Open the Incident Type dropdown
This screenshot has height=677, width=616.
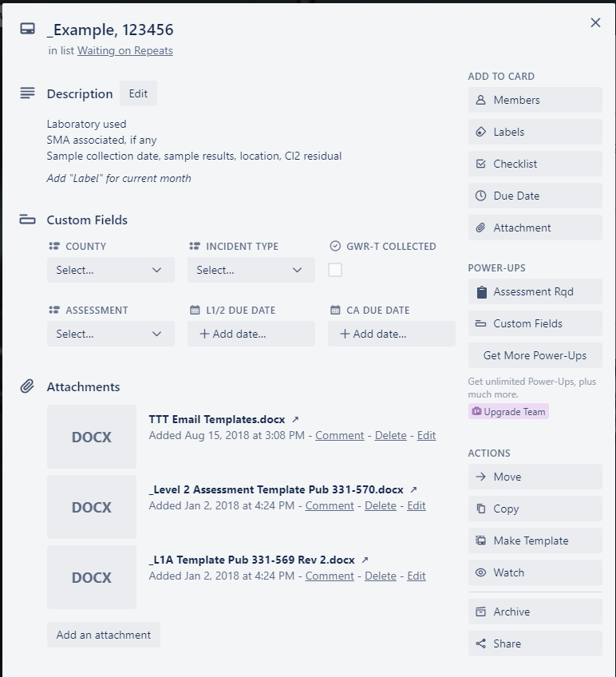click(251, 270)
